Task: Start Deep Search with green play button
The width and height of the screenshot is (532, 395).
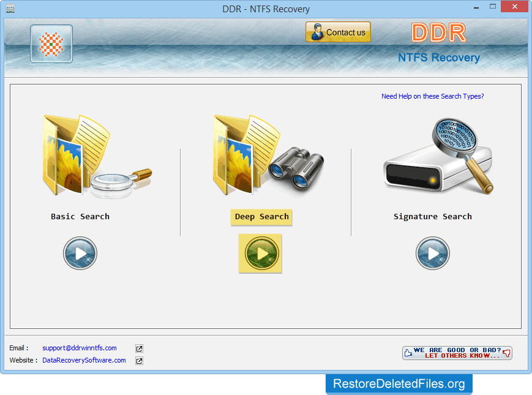Action: click(261, 253)
